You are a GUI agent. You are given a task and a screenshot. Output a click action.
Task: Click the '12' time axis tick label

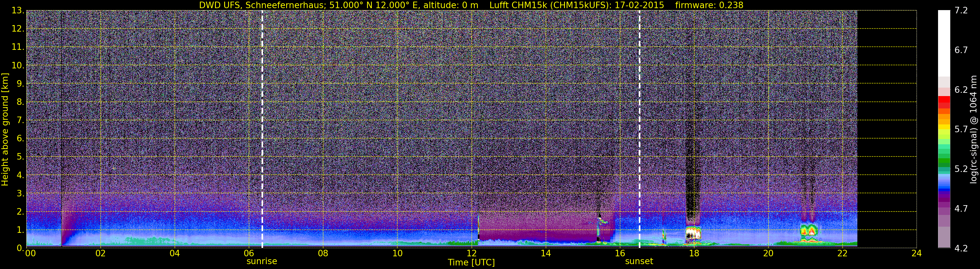point(471,253)
